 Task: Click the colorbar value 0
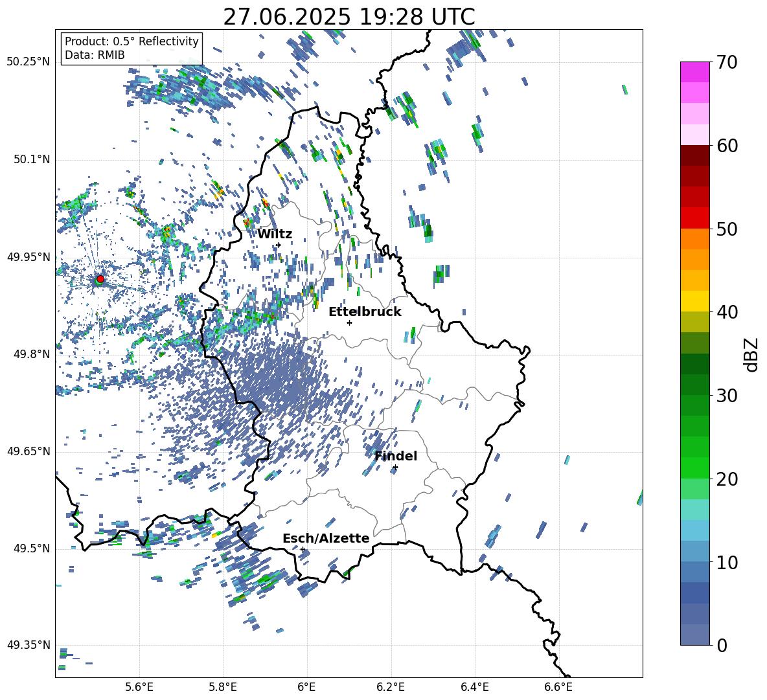click(722, 645)
